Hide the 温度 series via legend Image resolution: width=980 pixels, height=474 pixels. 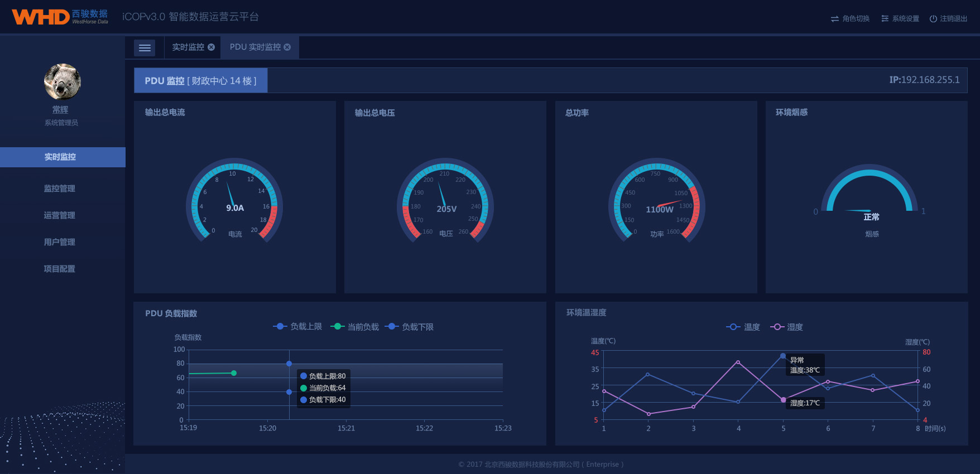pos(743,327)
